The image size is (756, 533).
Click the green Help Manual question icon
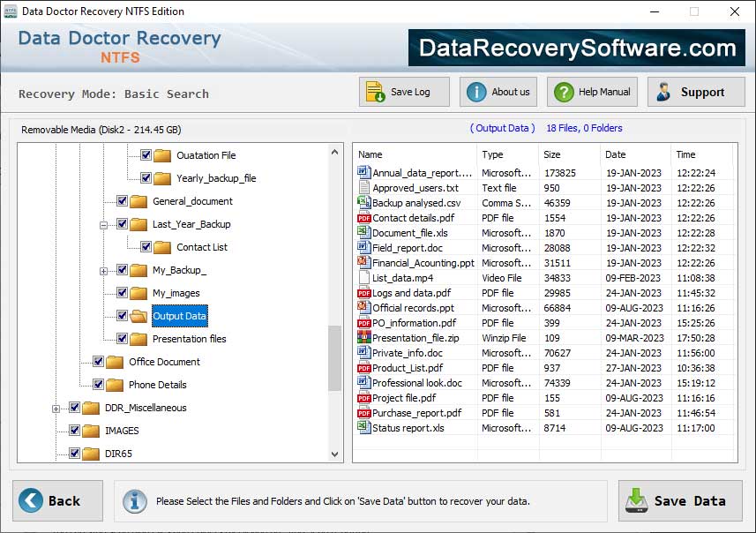562,91
